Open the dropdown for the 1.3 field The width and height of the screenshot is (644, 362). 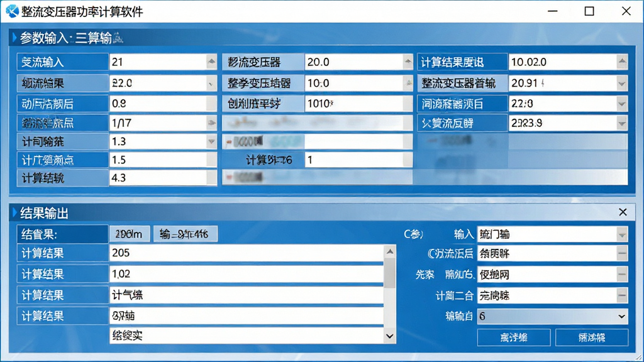click(211, 141)
